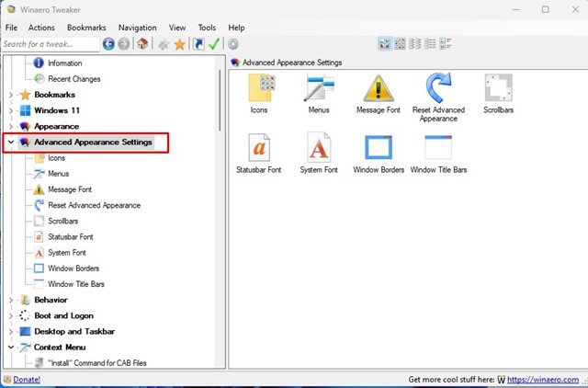Image resolution: width=588 pixels, height=388 pixels.
Task: Click the create shortcut arrow icon
Action: [x=198, y=44]
